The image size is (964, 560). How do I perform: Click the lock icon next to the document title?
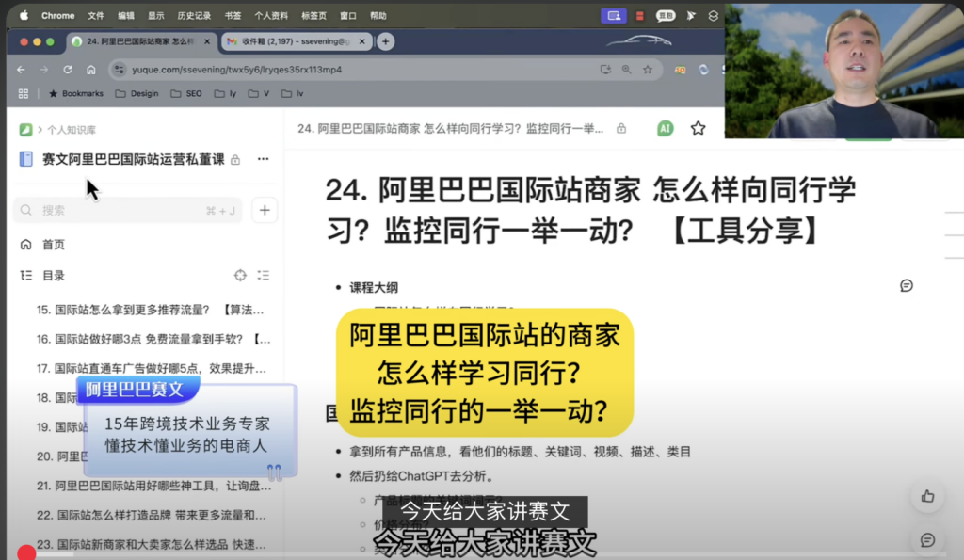click(621, 127)
